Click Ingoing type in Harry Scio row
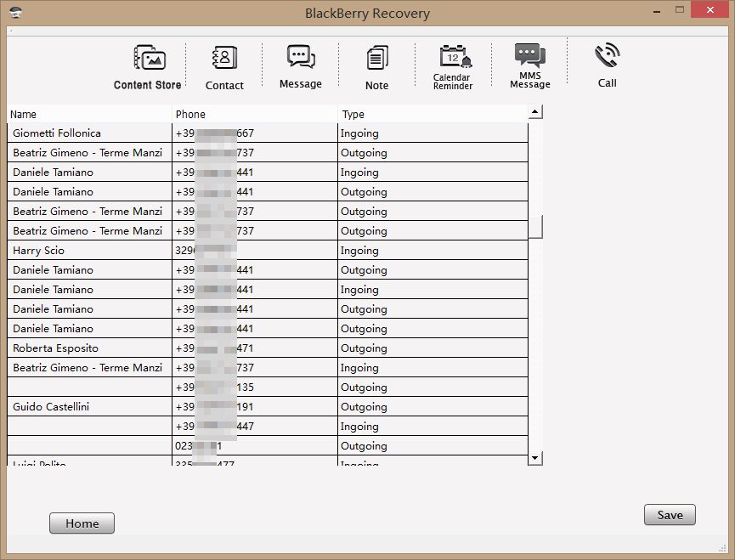The width and height of the screenshot is (735, 560). pyautogui.click(x=359, y=251)
